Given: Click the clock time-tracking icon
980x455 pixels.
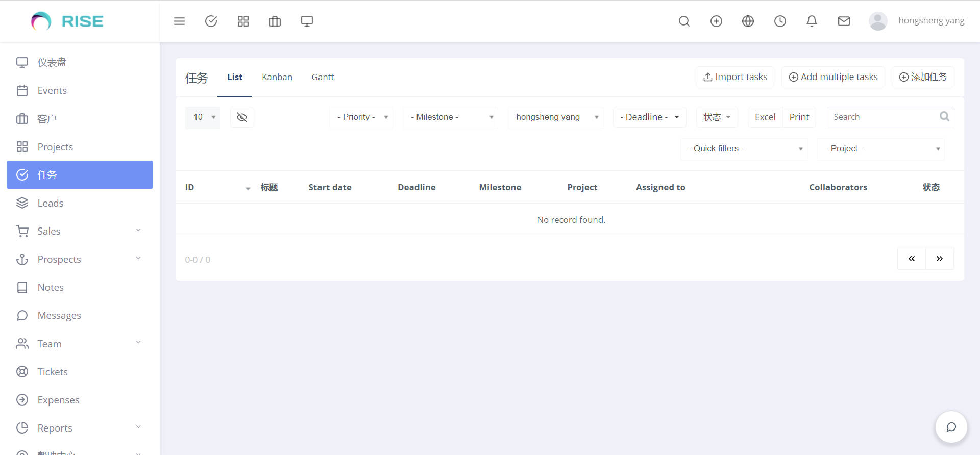Looking at the screenshot, I should (780, 21).
